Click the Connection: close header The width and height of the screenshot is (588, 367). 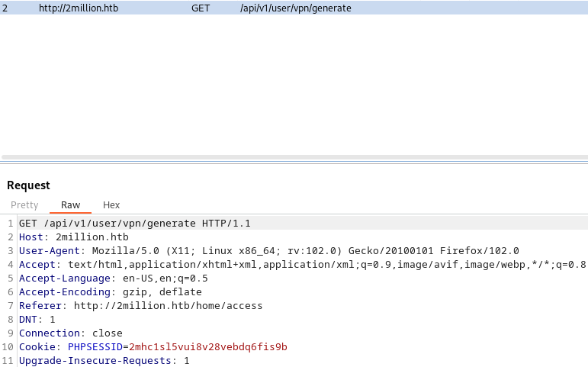pyautogui.click(x=70, y=333)
